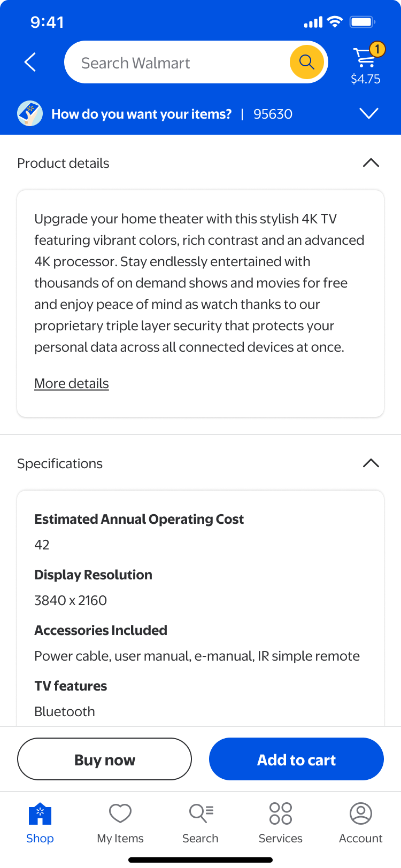The width and height of the screenshot is (401, 868).
Task: Collapse the Product details section
Action: (x=371, y=163)
